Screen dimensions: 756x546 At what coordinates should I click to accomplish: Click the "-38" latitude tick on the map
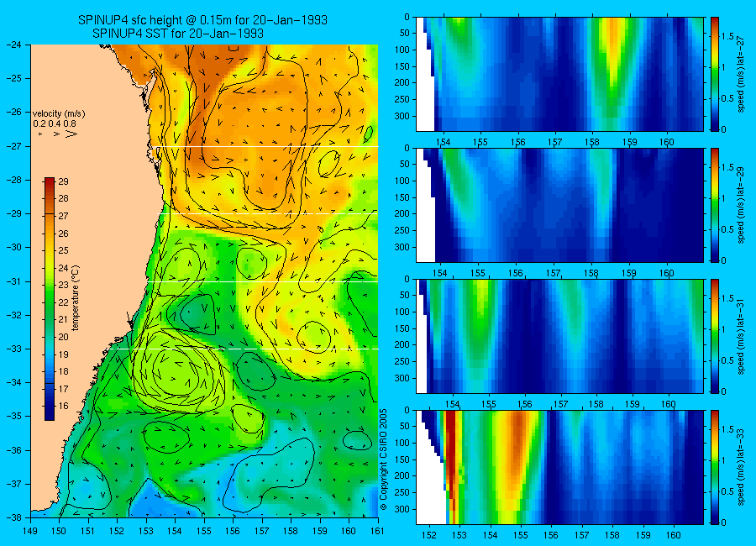point(13,517)
